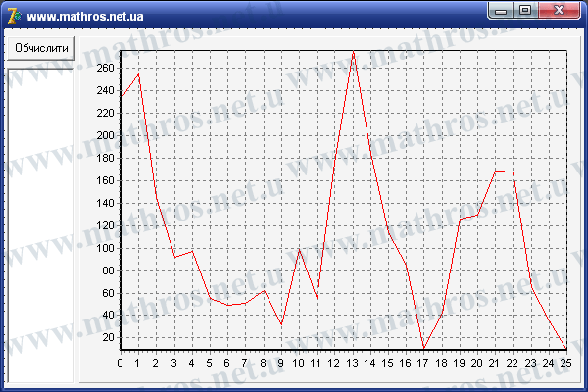Click the x-axis label 13

pyautogui.click(x=352, y=363)
